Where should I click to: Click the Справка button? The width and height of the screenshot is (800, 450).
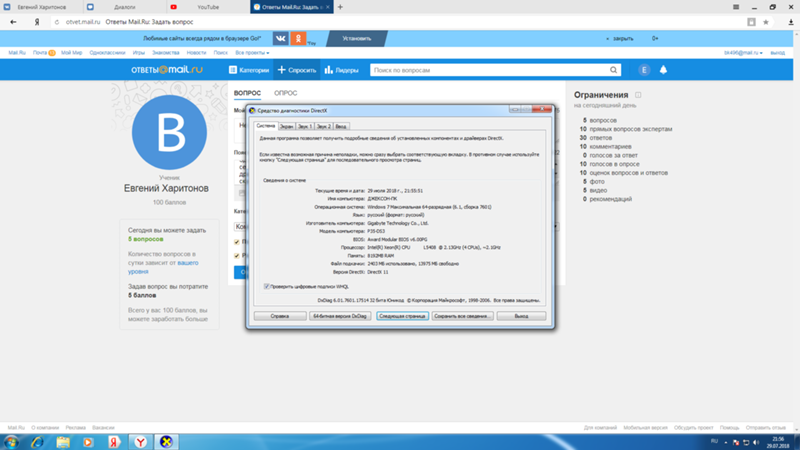point(280,316)
